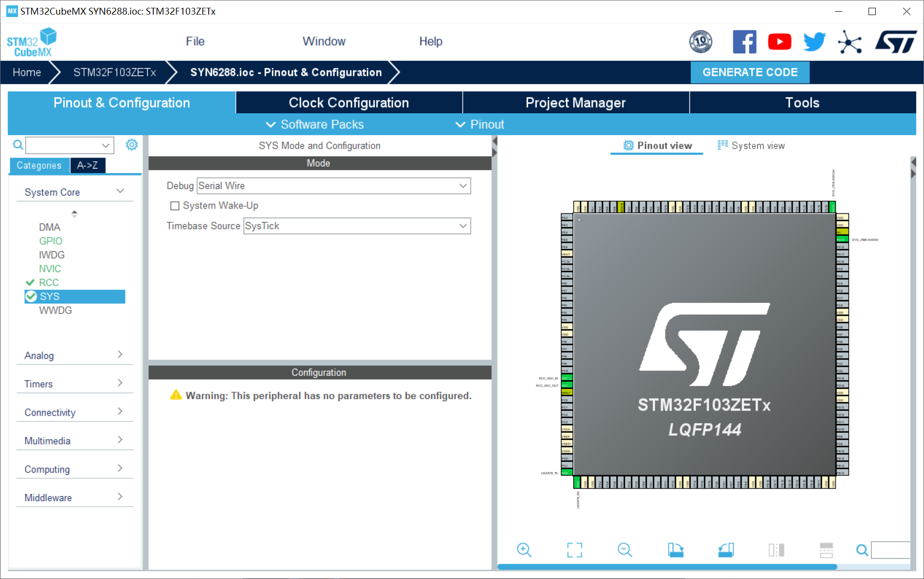This screenshot has width=924, height=579.
Task: Click the green RCC_OSC_IN pin
Action: tap(567, 378)
